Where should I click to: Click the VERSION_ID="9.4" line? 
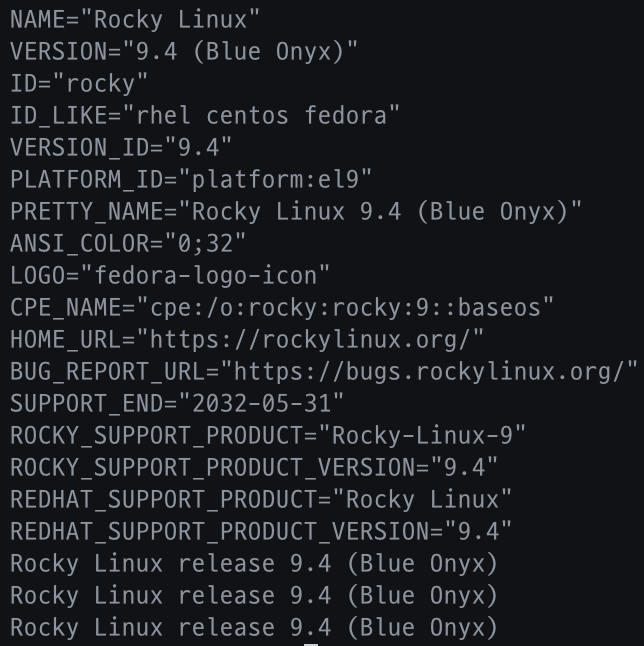(x=121, y=147)
